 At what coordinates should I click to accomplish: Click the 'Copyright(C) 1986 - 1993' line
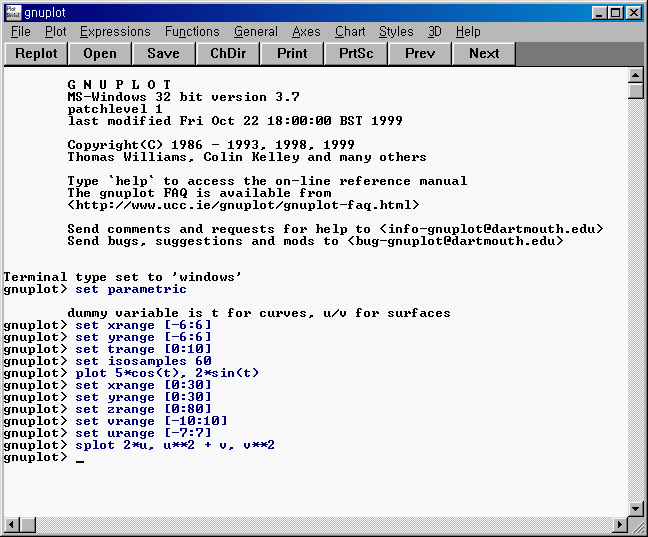pyautogui.click(x=211, y=145)
